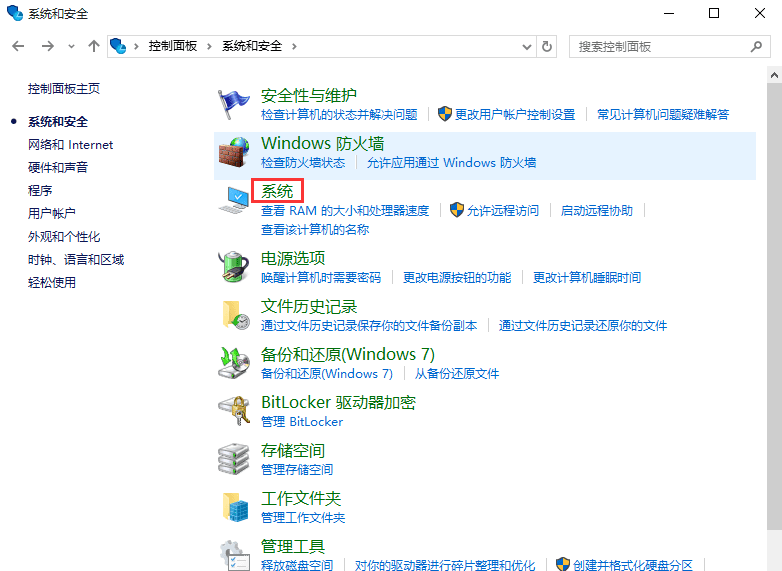Click 从备份还原文件 link
This screenshot has height=571, width=782.
pos(457,374)
